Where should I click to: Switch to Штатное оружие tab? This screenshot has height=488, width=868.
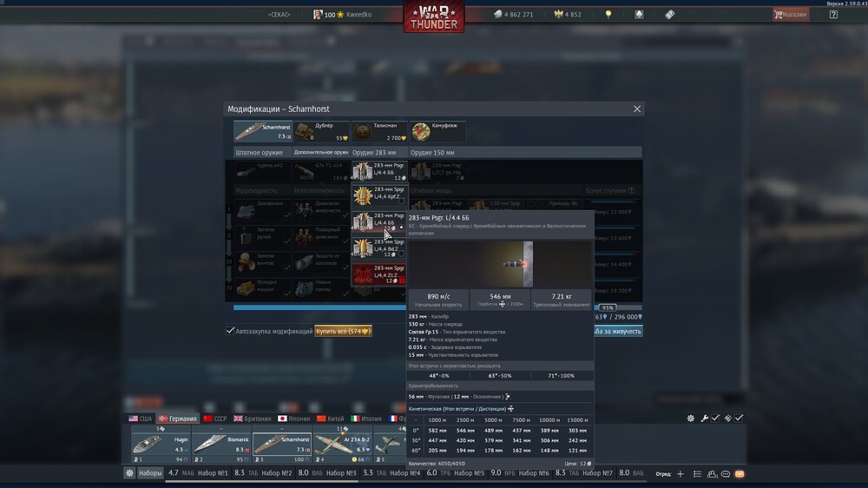(x=262, y=152)
